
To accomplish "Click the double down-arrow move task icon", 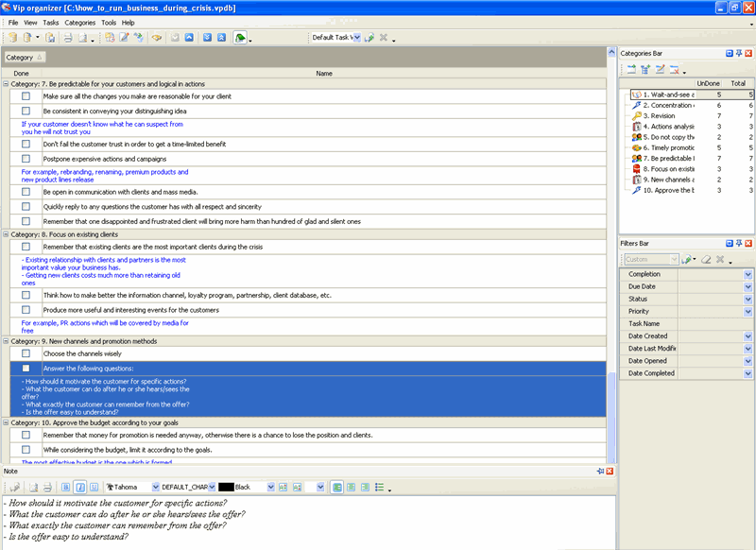I will tap(207, 38).
